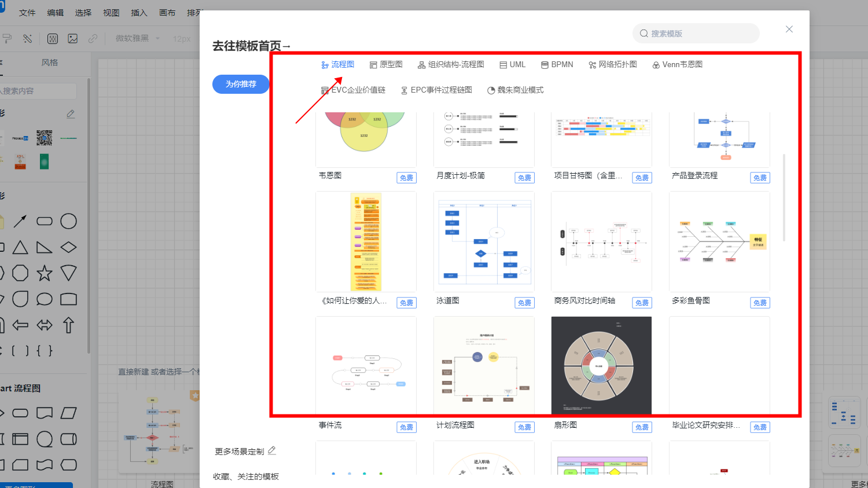Select the five-point star shape
This screenshot has width=868, height=488.
pos(45,273)
